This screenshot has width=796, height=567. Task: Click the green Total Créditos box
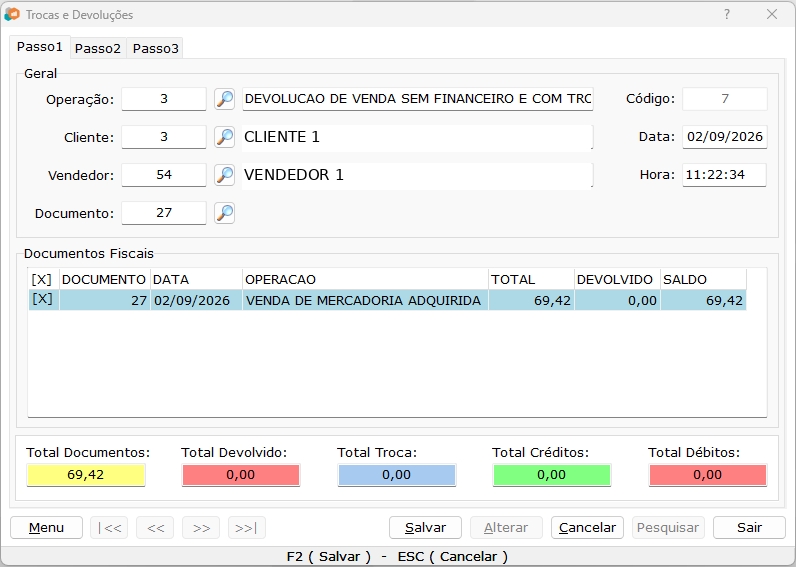tap(551, 475)
